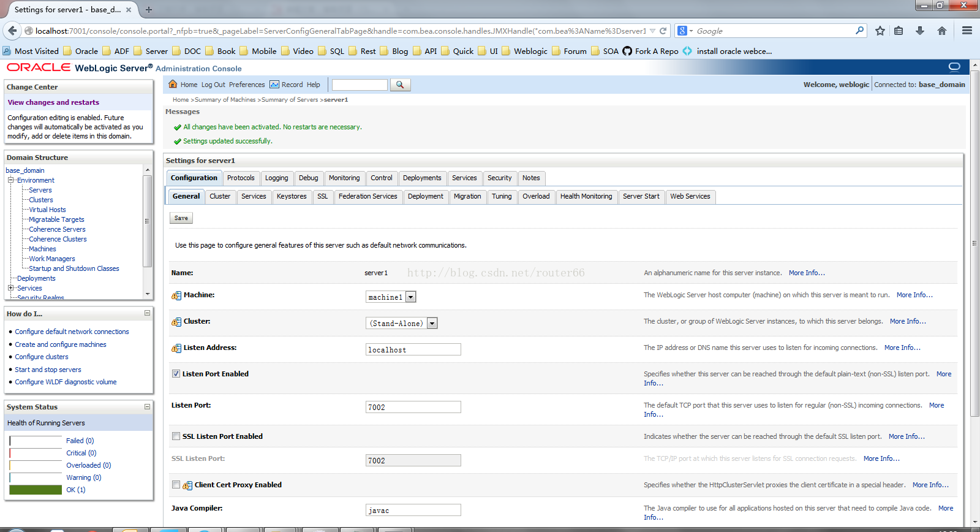Switch to the Protocols tab
The width and height of the screenshot is (980, 532).
click(x=241, y=178)
